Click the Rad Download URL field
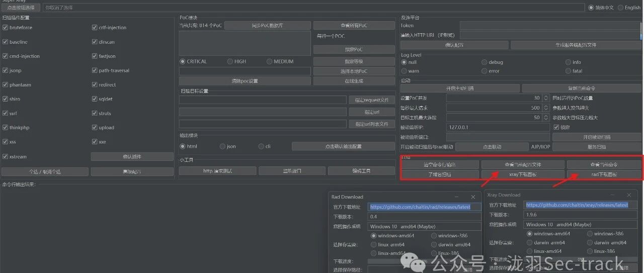The height and width of the screenshot is (273, 644). tap(425, 207)
